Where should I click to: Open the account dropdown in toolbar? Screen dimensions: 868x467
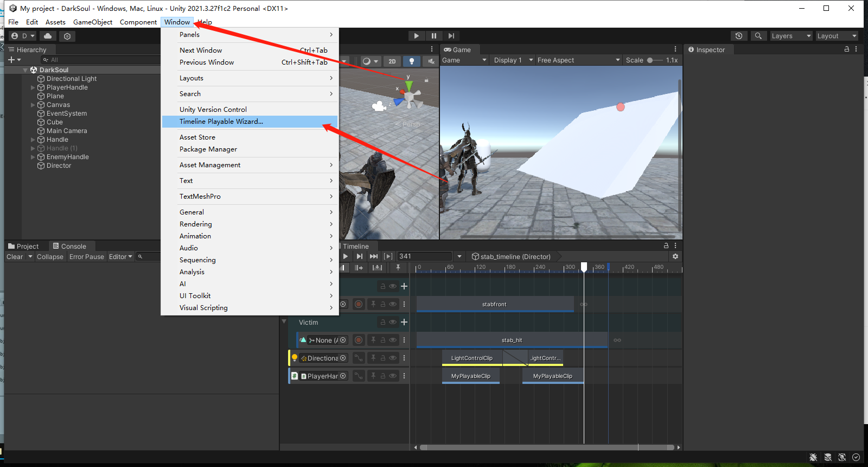click(x=23, y=36)
